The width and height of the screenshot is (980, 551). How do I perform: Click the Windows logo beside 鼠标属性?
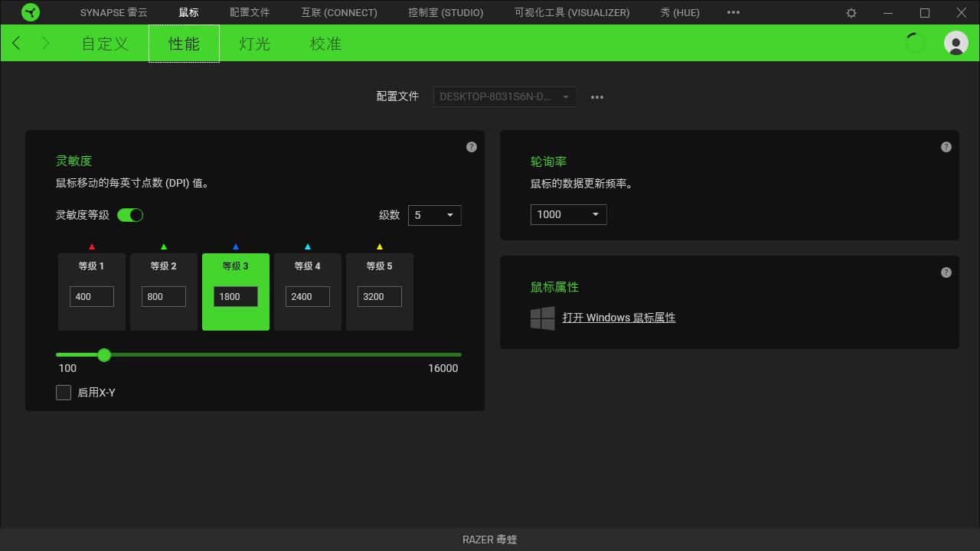542,318
